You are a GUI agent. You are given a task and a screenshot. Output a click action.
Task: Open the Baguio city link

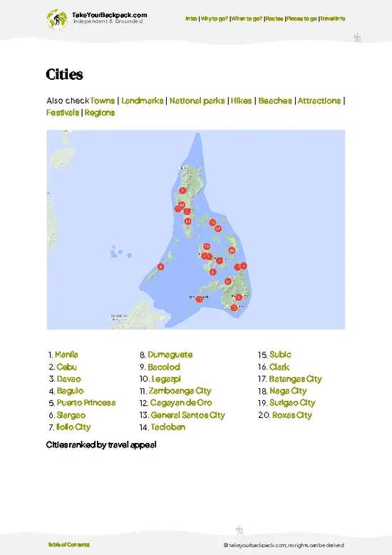(x=71, y=391)
